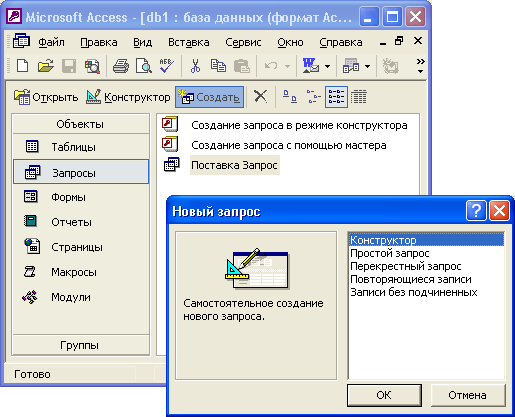Click the Save floppy disk icon
The height and width of the screenshot is (417, 515).
(x=69, y=66)
